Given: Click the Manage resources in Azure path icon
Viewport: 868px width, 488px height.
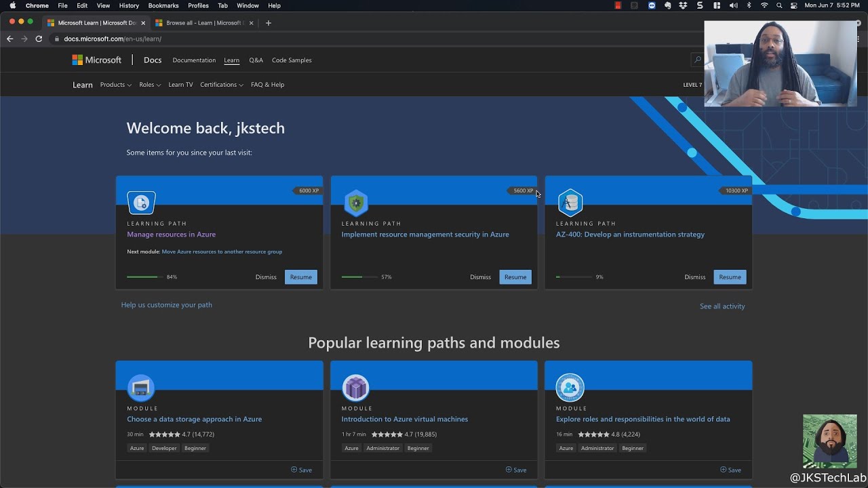Looking at the screenshot, I should [x=141, y=203].
